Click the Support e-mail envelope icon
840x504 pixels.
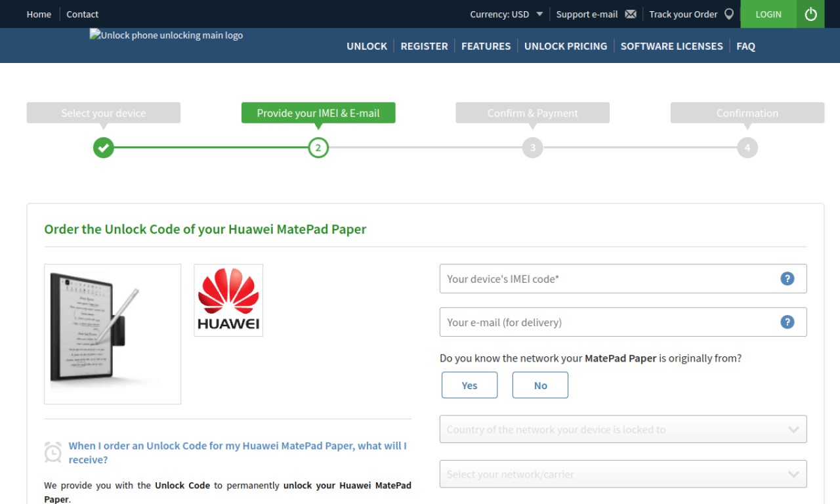631,14
